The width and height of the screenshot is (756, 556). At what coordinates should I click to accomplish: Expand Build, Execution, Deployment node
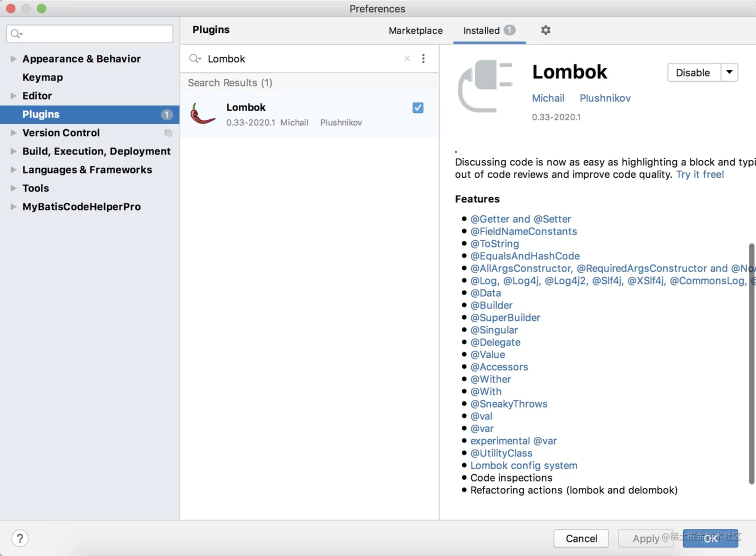tap(13, 151)
